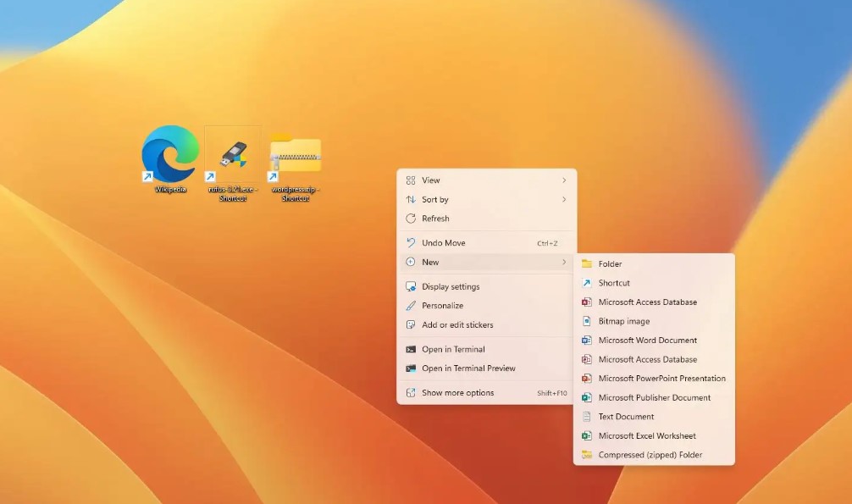Click the Microsoft Word Document icon
The image size is (852, 504).
coord(586,341)
